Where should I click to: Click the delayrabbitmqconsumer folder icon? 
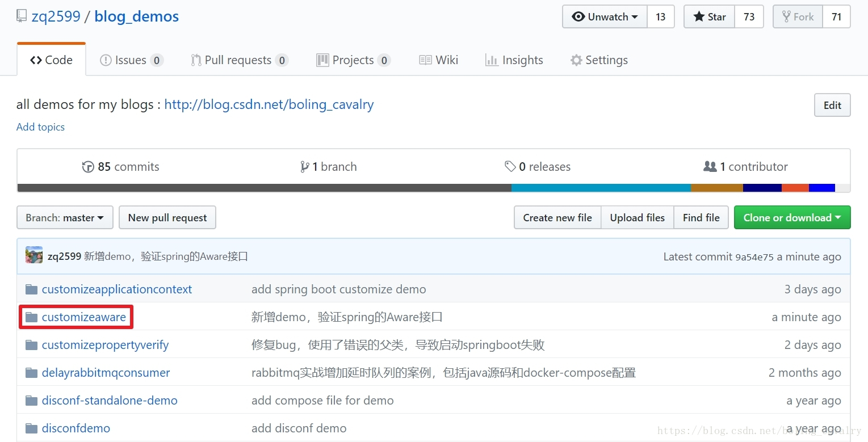click(31, 373)
